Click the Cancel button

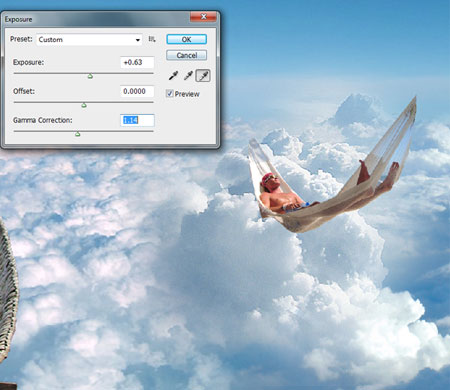[x=186, y=55]
